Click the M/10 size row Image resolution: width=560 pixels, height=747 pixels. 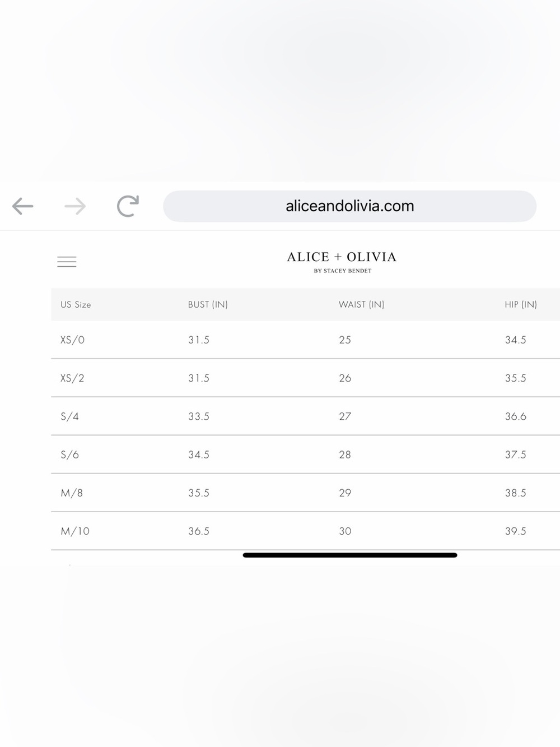click(305, 531)
